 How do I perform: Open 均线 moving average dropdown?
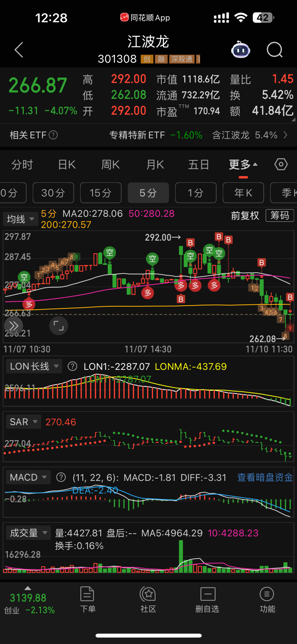click(x=20, y=219)
